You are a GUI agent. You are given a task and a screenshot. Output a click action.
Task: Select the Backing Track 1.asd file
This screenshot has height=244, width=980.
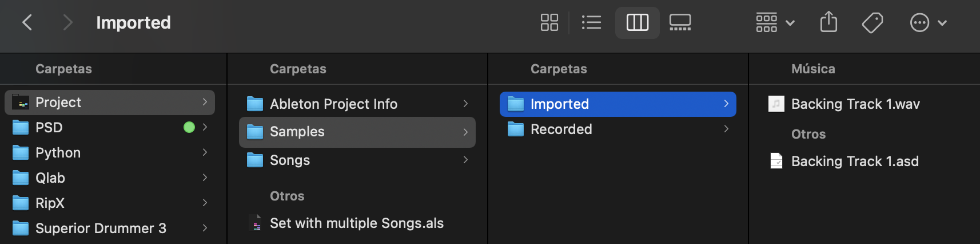854,162
